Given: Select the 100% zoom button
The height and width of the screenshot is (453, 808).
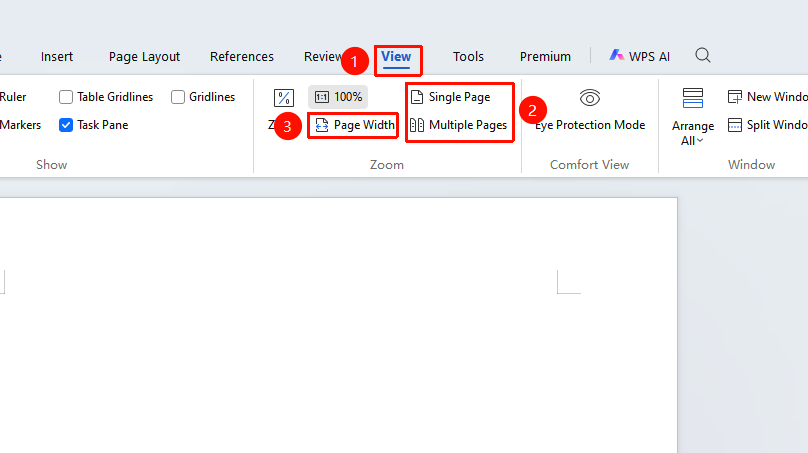Looking at the screenshot, I should 338,97.
